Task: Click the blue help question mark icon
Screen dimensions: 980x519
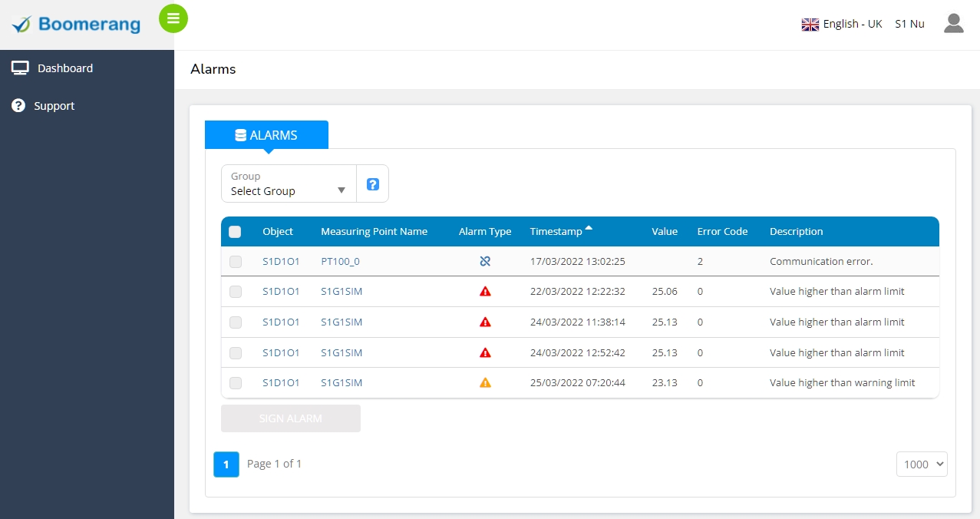Action: pyautogui.click(x=373, y=184)
